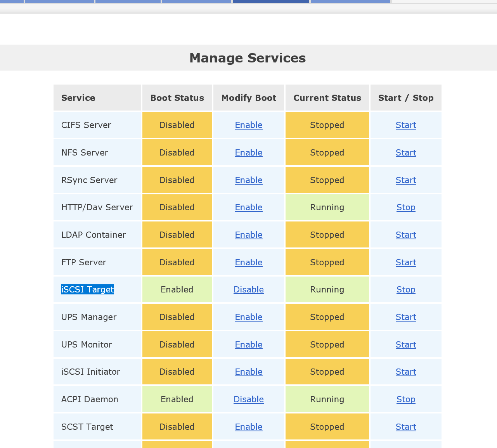Viewport: 497px width, 448px height.
Task: Enable SCST Target at boot
Action: (249, 427)
